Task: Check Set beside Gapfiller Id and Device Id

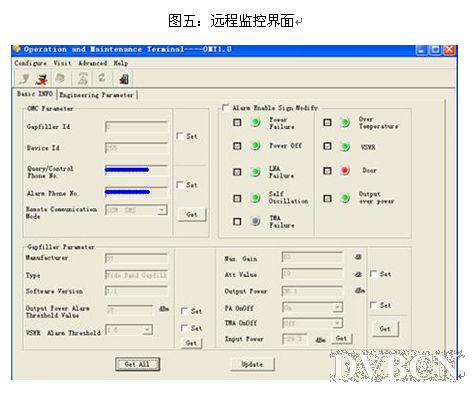Action: pos(180,136)
